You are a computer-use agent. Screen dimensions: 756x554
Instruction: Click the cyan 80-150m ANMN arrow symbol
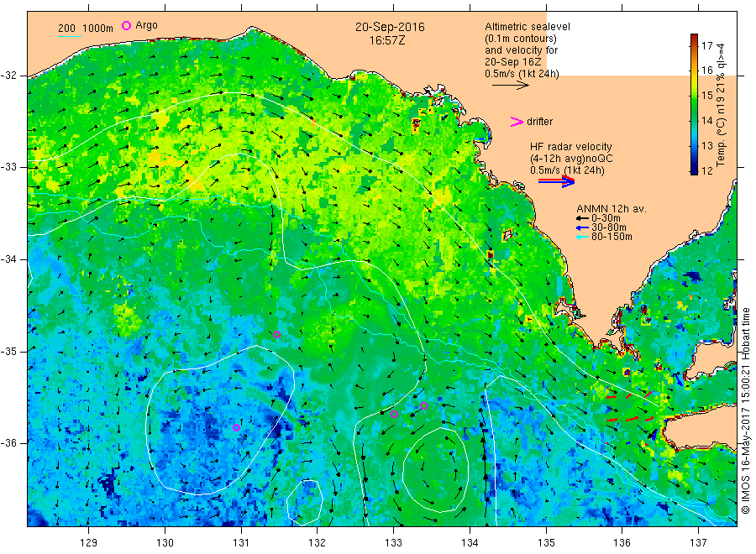582,237
